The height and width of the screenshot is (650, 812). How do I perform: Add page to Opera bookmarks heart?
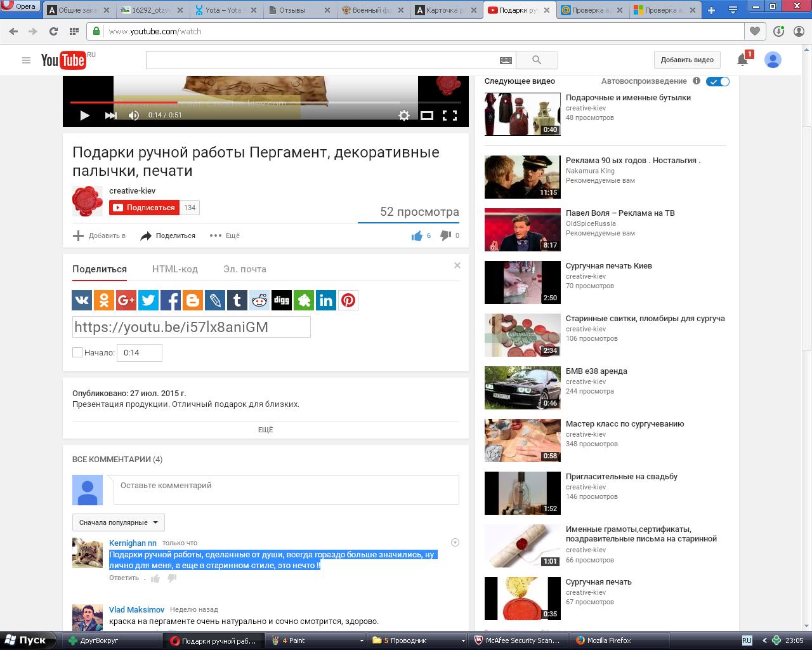point(755,31)
